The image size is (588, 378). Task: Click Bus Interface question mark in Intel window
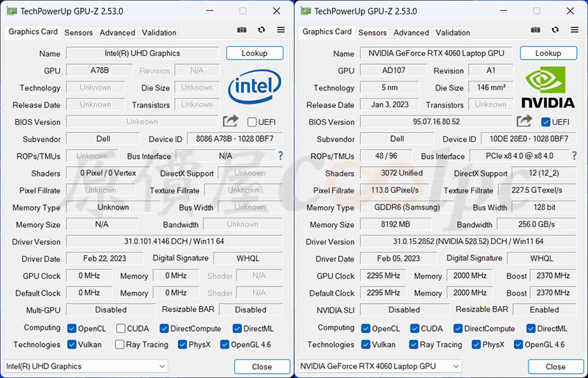(281, 155)
